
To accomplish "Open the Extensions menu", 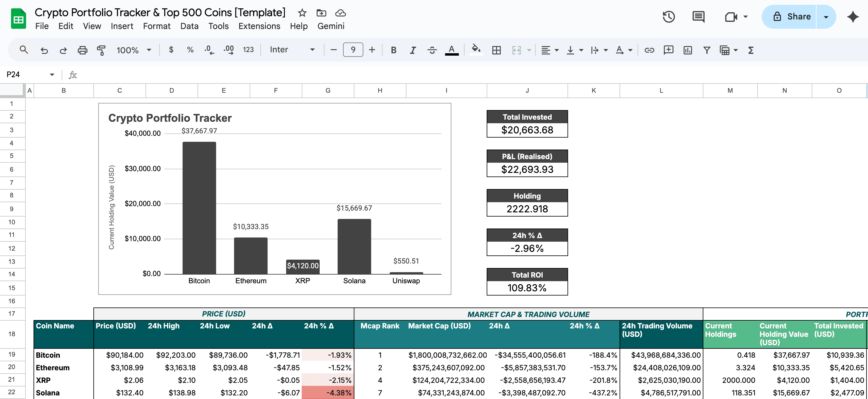I will point(259,26).
